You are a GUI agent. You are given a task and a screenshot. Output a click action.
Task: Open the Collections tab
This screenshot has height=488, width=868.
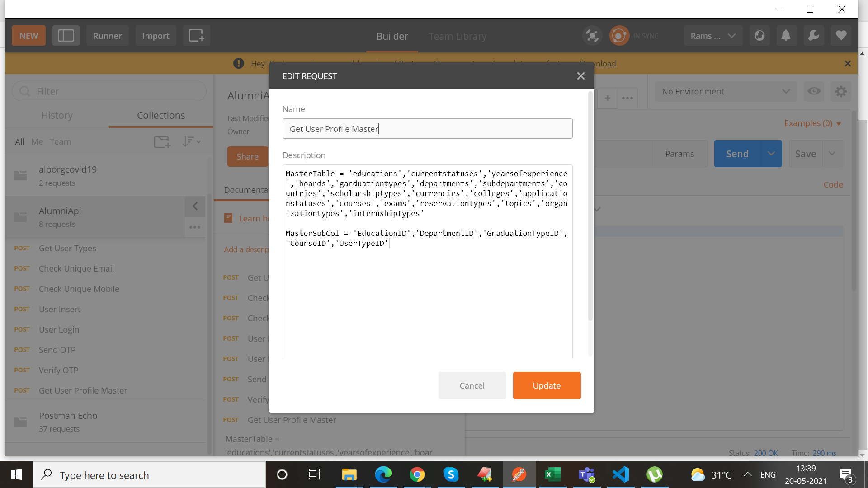[x=161, y=115]
